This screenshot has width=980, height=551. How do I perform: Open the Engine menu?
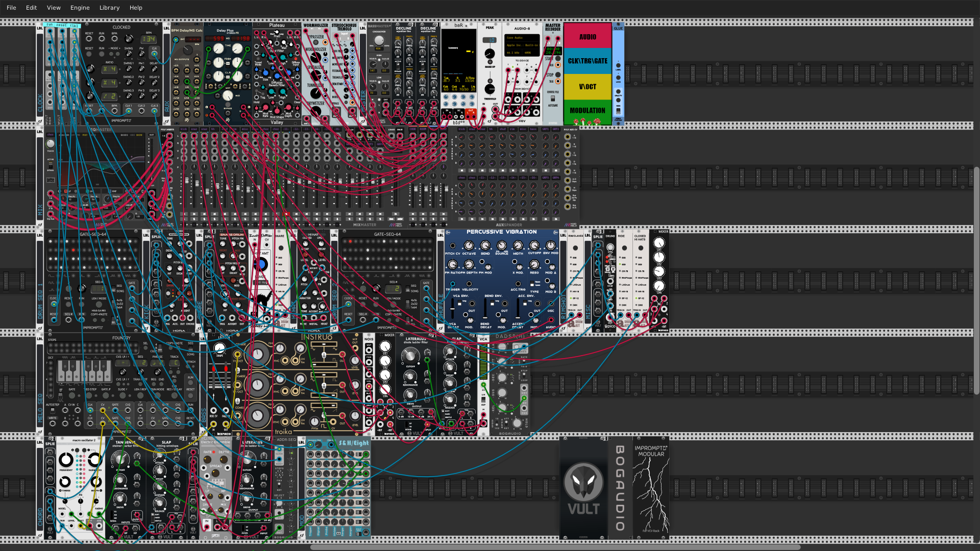coord(80,8)
